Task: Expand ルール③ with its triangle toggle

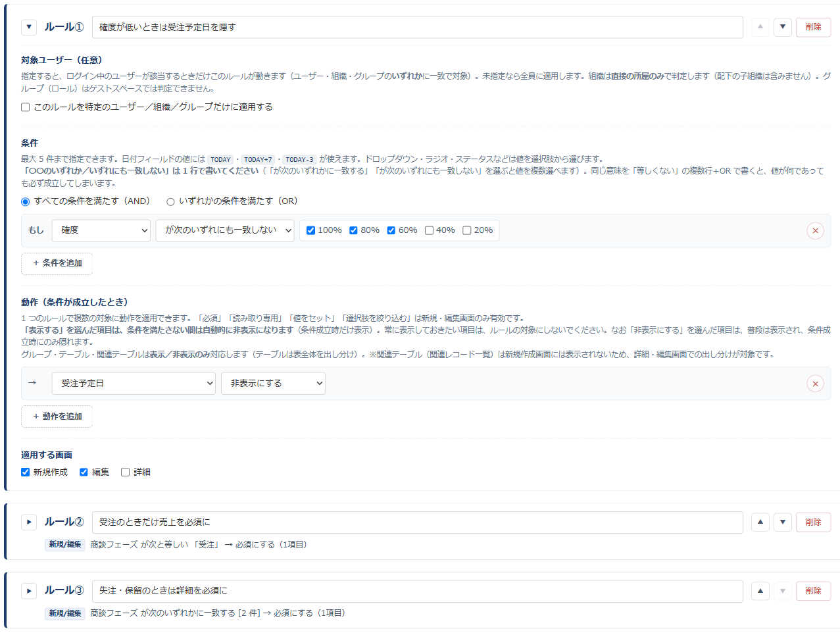Action: (29, 591)
